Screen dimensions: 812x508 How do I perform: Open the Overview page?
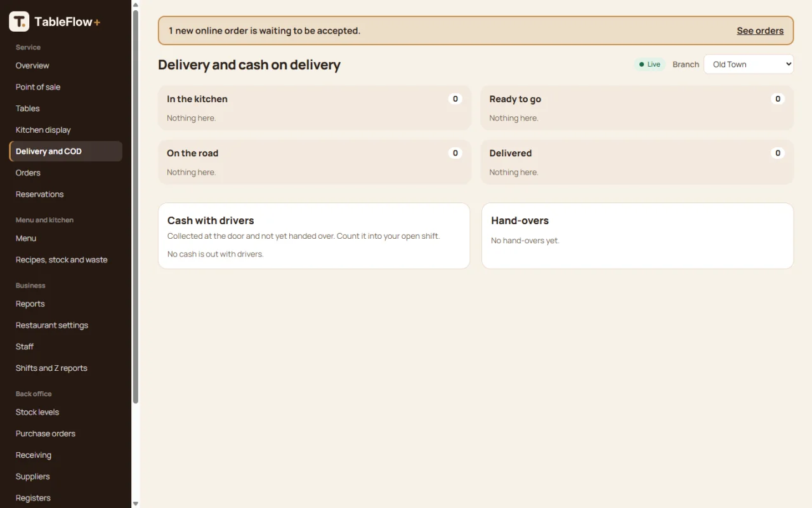click(65, 65)
